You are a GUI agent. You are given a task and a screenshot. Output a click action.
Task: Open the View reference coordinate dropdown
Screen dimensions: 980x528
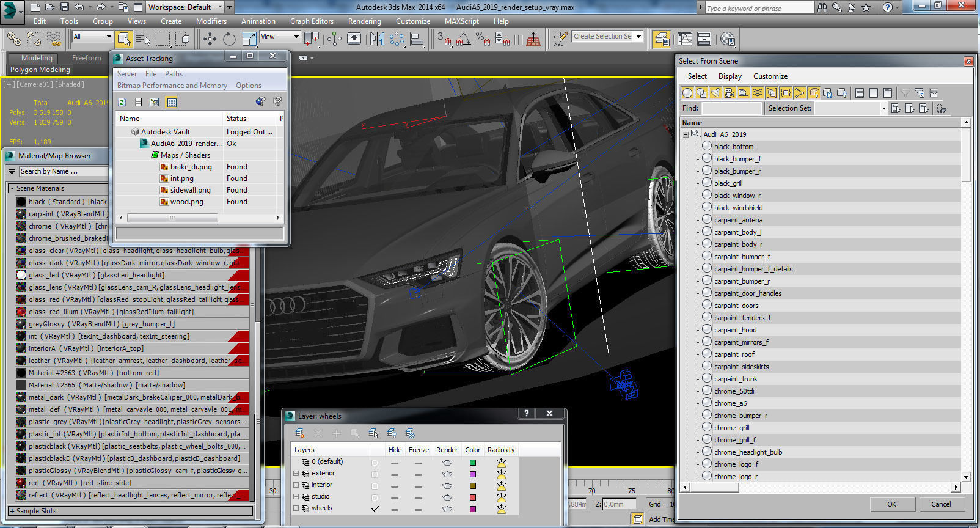280,37
